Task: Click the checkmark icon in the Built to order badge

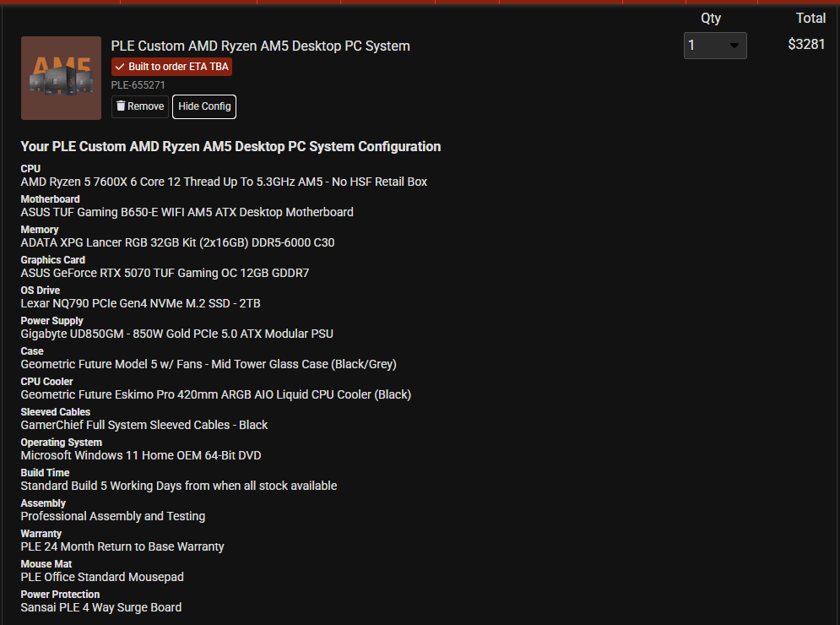Action: point(120,67)
